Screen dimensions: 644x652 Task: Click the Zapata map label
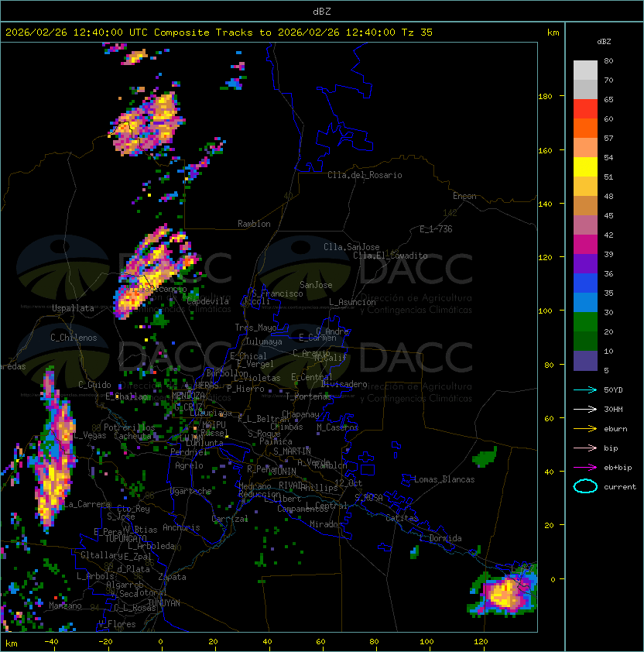pyautogui.click(x=172, y=577)
